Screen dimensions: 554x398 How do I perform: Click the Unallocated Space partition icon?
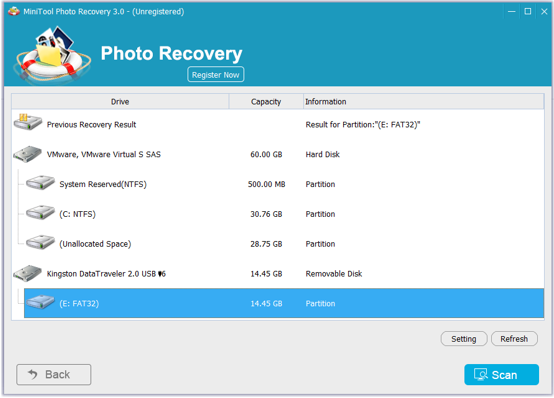pyautogui.click(x=40, y=242)
